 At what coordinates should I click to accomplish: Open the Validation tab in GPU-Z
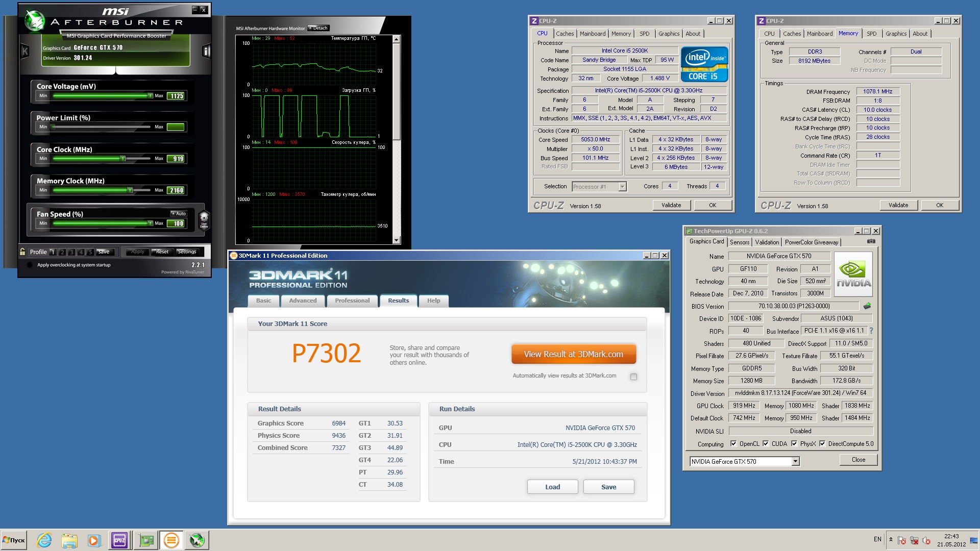tap(767, 242)
